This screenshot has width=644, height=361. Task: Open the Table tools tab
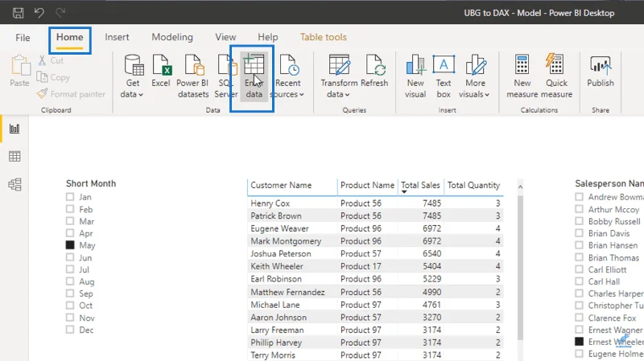click(x=324, y=37)
